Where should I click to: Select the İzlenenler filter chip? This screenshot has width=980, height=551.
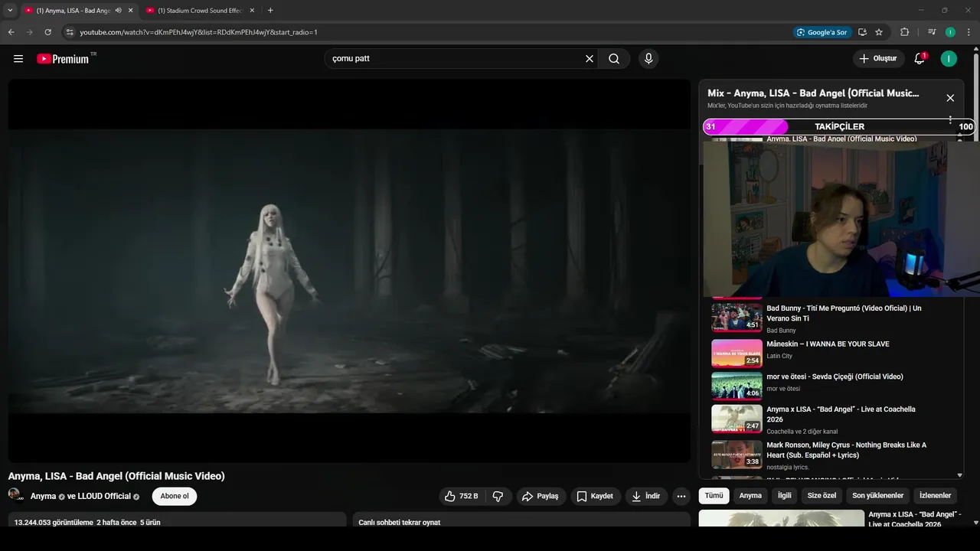pos(936,496)
